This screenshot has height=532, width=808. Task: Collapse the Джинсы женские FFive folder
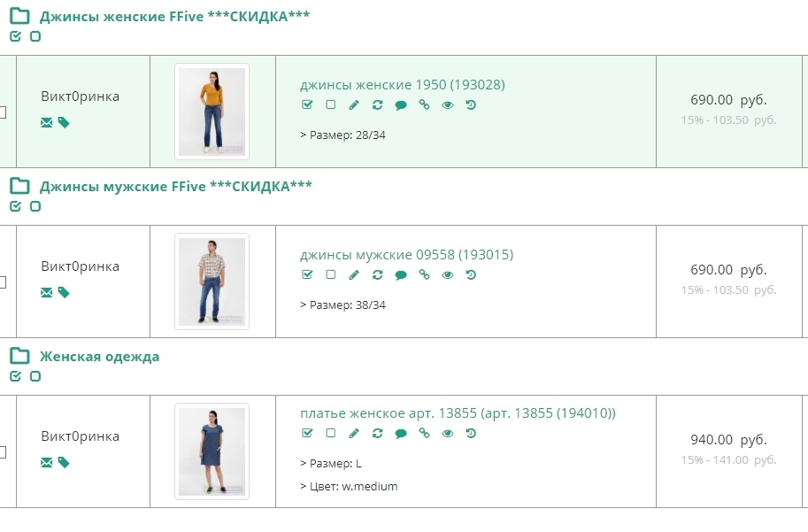pos(19,16)
